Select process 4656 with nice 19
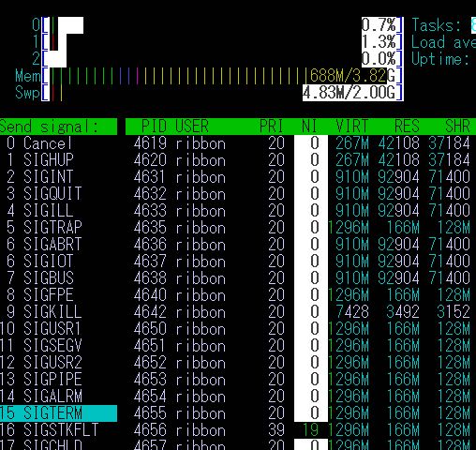The width and height of the screenshot is (476, 450). (301, 430)
